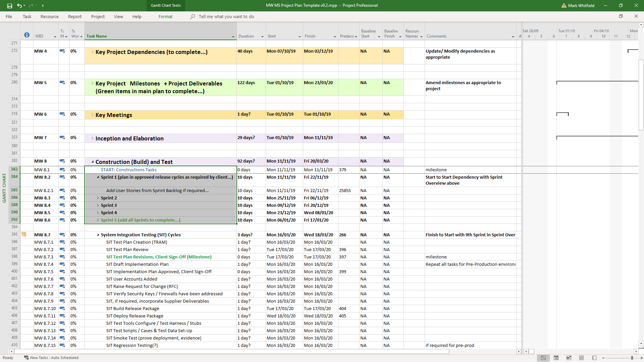Screen dimensions: 644x362
Task: Click the Undo arrow icon
Action: (x=19, y=6)
